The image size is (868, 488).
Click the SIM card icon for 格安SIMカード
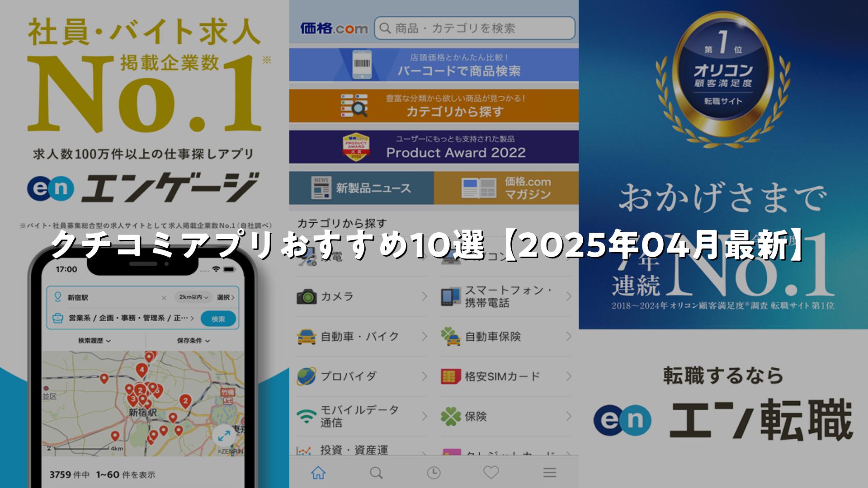[451, 376]
